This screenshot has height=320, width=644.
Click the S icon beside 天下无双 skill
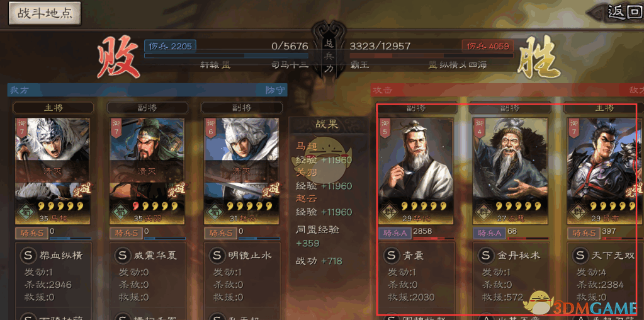pyautogui.click(x=580, y=255)
